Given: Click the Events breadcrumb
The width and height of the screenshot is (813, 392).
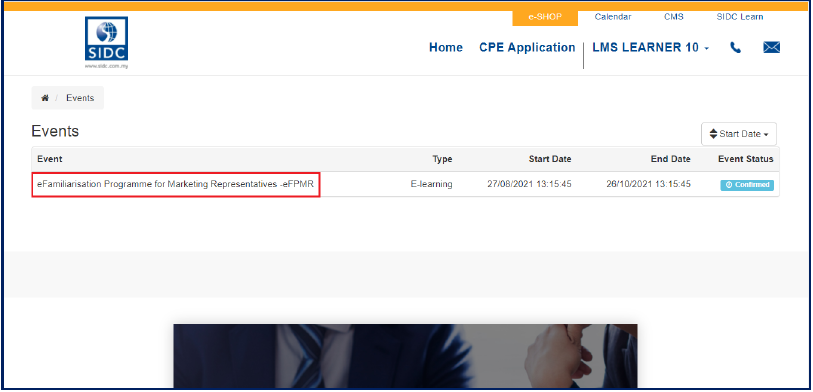Looking at the screenshot, I should point(80,98).
